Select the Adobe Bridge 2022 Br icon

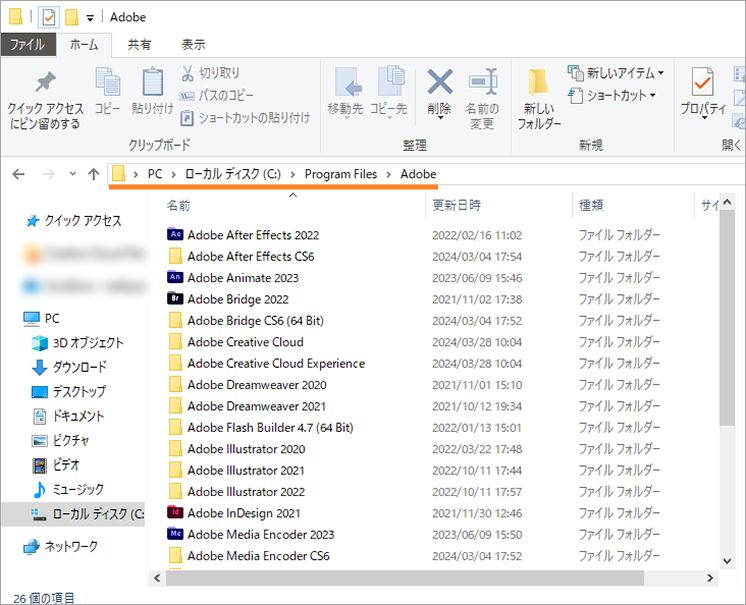[175, 298]
